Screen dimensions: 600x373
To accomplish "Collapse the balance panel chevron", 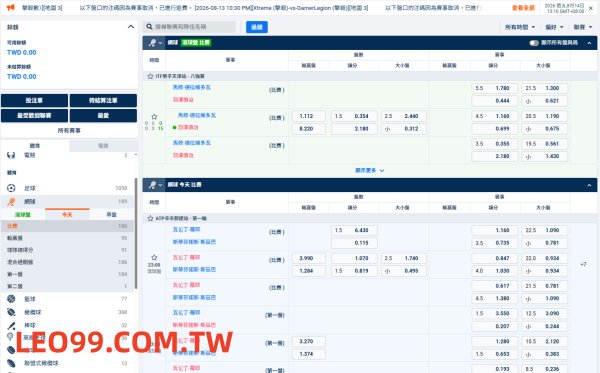I will coord(130,27).
